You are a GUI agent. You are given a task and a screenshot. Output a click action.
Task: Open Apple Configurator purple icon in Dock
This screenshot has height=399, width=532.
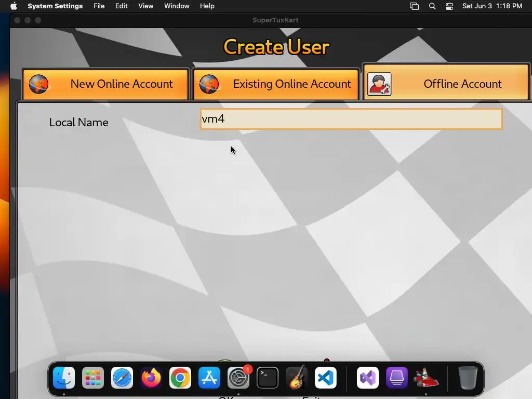click(397, 378)
